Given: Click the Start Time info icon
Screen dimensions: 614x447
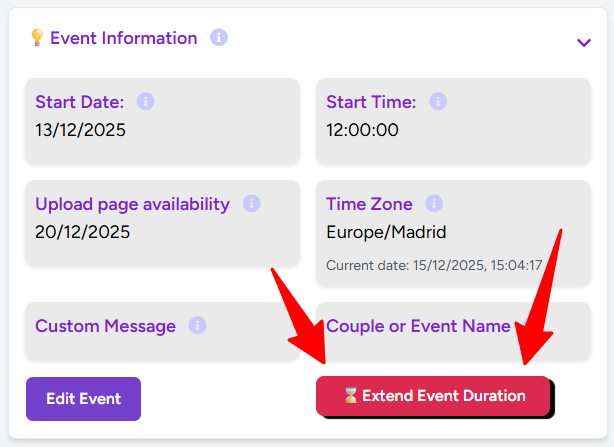Looking at the screenshot, I should pos(438,102).
